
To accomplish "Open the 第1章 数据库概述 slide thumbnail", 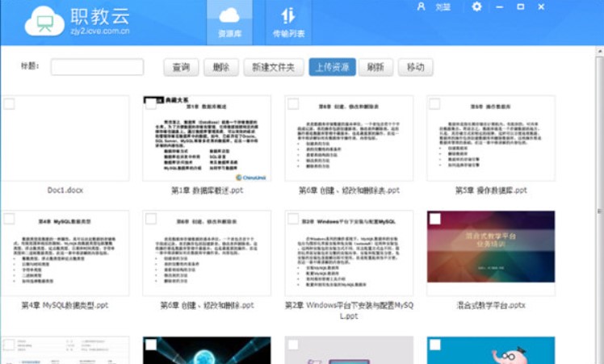I will pyautogui.click(x=207, y=138).
